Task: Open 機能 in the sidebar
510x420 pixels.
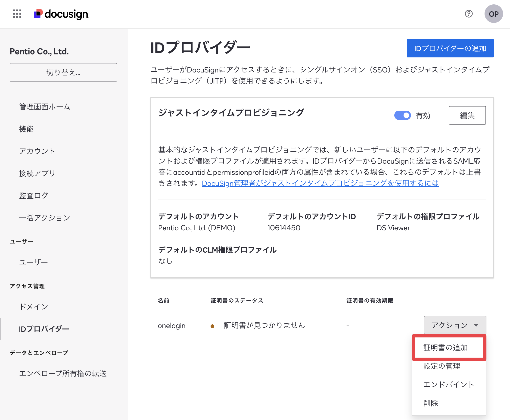Action: pos(26,129)
